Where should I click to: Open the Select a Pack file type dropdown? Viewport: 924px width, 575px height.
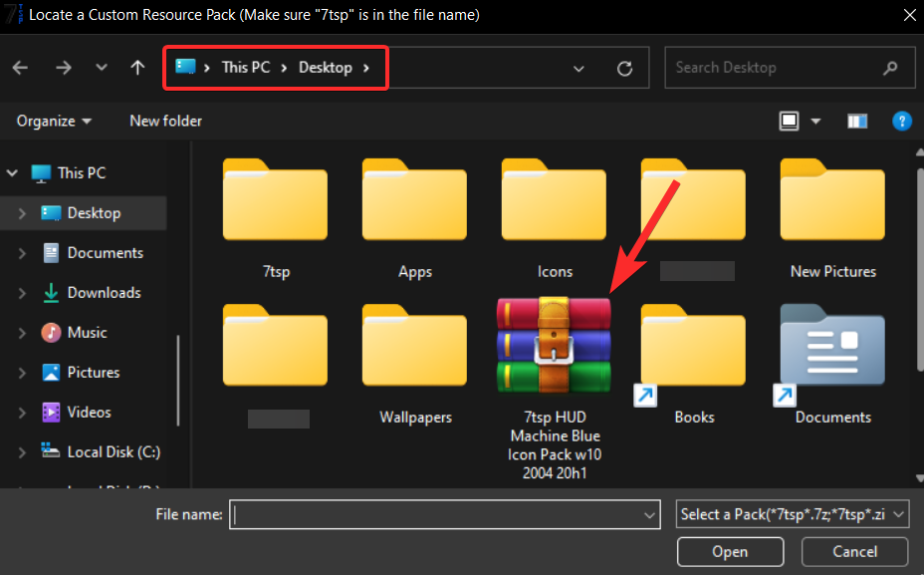click(793, 515)
